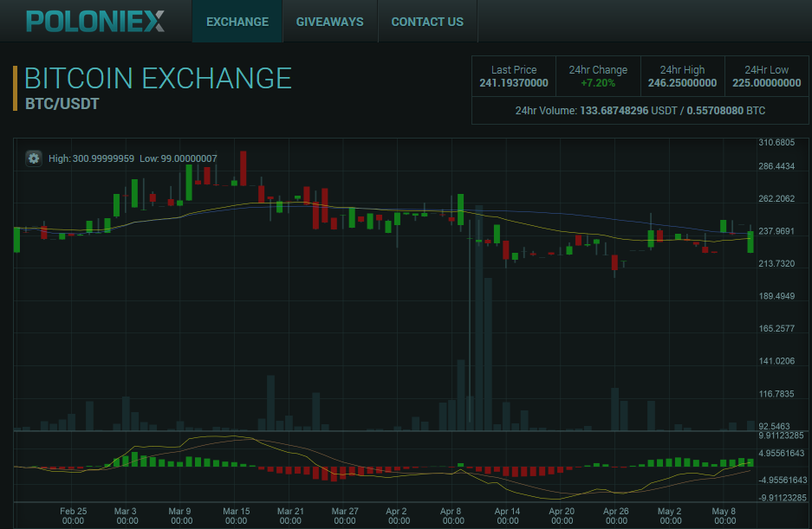Click price axis label 189.4949
Screen dimensions: 812x529
pyautogui.click(x=776, y=296)
